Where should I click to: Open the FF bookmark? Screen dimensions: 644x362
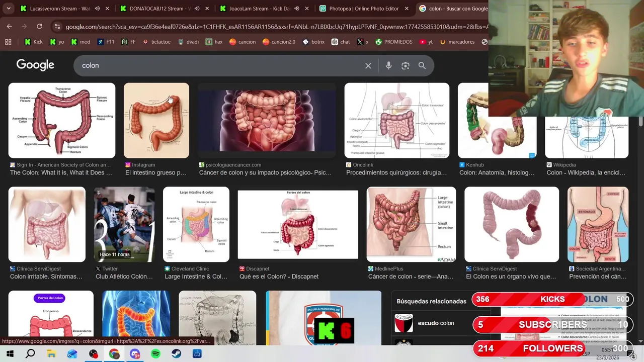[x=128, y=42]
